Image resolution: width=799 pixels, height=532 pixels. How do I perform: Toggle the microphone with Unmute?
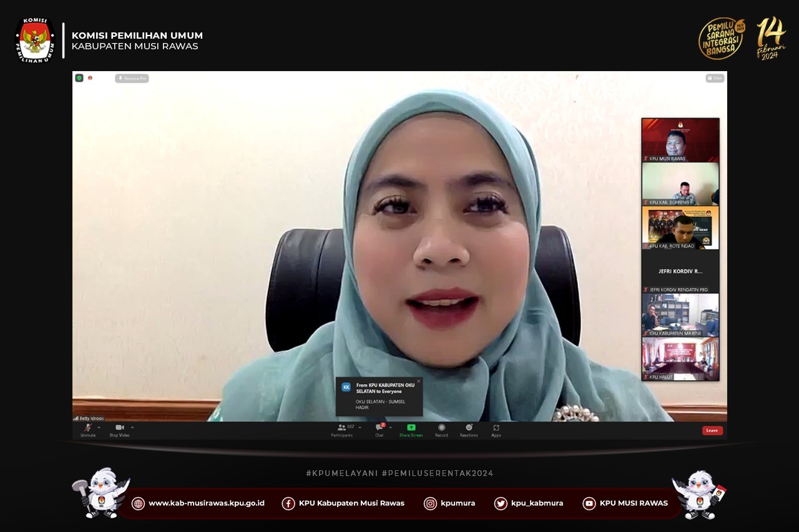tap(88, 430)
